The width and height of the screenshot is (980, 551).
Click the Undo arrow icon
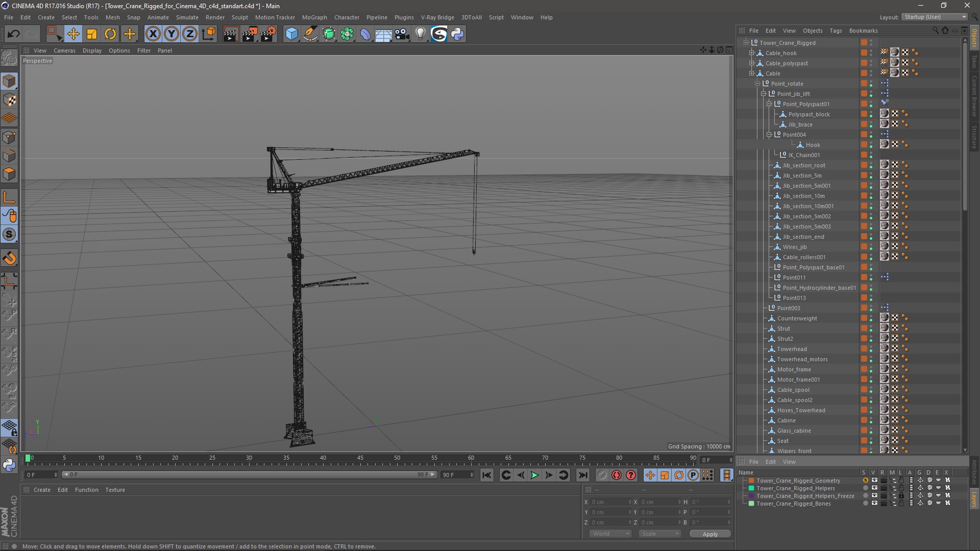pyautogui.click(x=14, y=34)
